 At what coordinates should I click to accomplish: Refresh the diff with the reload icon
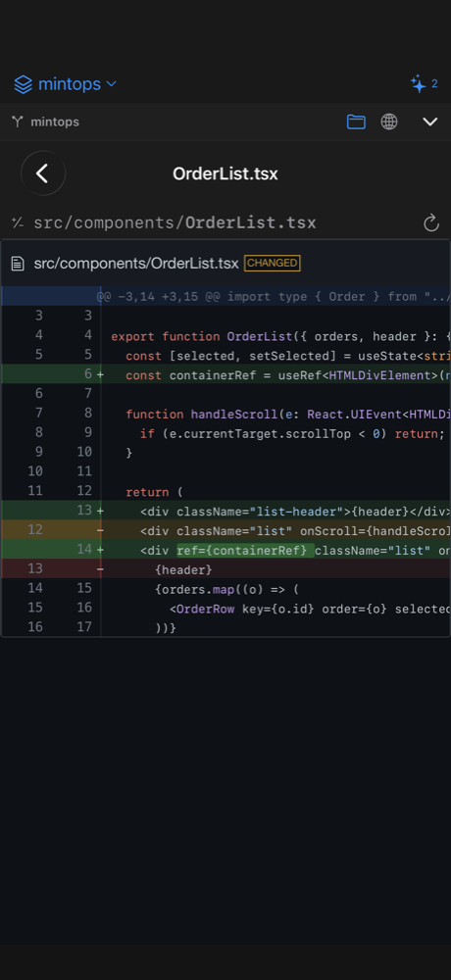tap(431, 223)
